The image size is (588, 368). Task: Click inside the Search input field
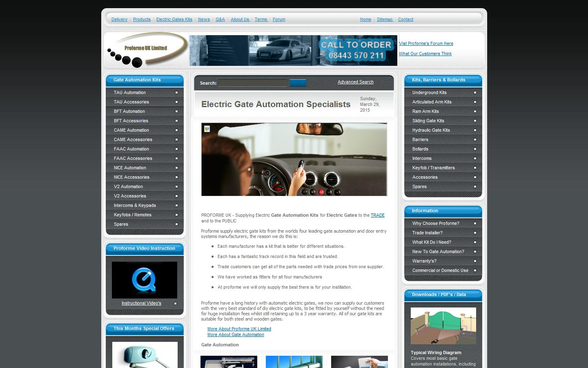(x=252, y=83)
